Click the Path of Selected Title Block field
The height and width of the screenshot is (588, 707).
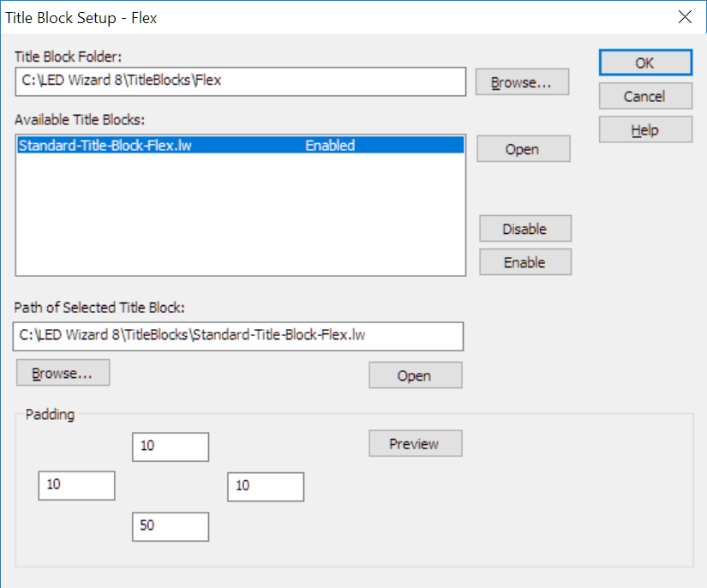pos(237,336)
